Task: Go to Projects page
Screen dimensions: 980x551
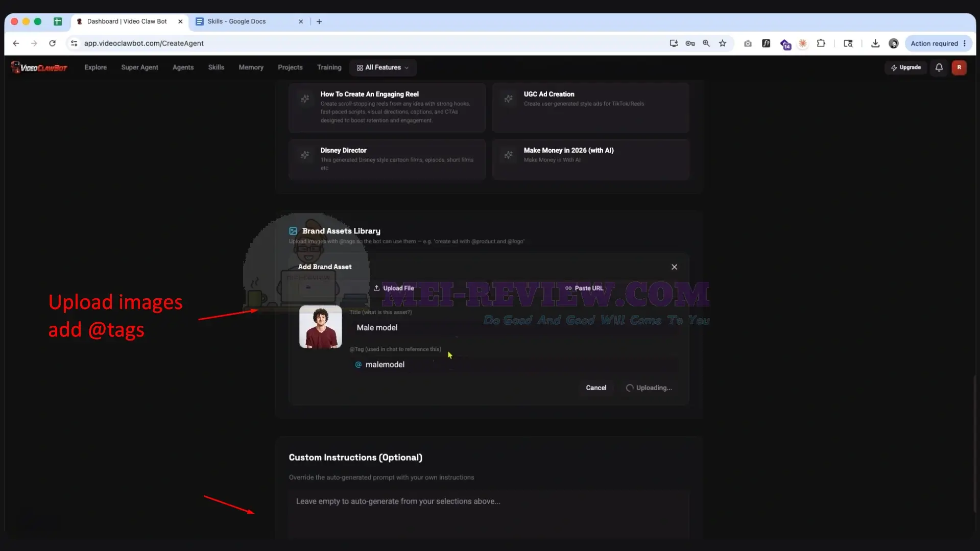Action: pyautogui.click(x=290, y=67)
